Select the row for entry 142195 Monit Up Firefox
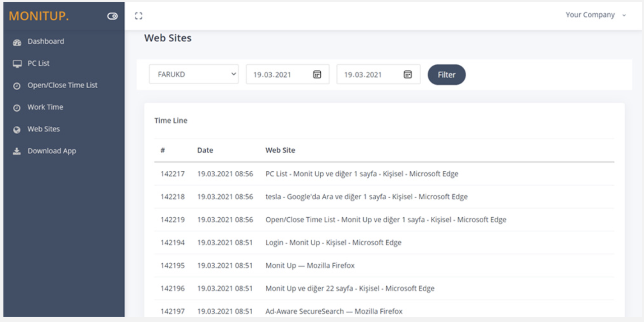The image size is (644, 322). [298, 265]
